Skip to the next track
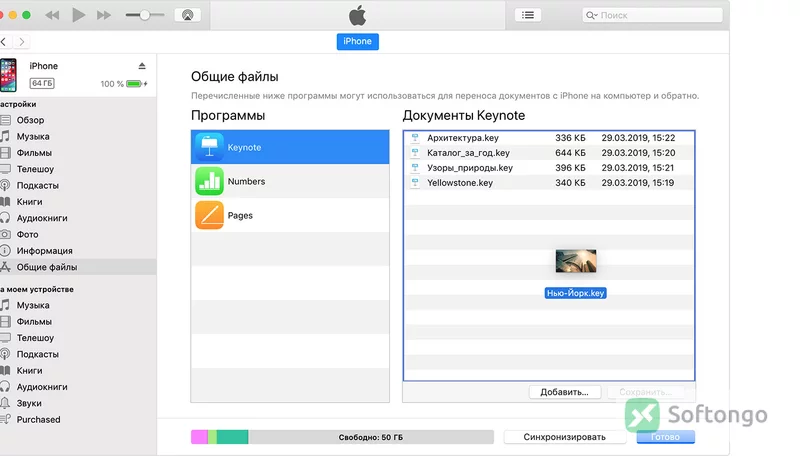 tap(104, 15)
